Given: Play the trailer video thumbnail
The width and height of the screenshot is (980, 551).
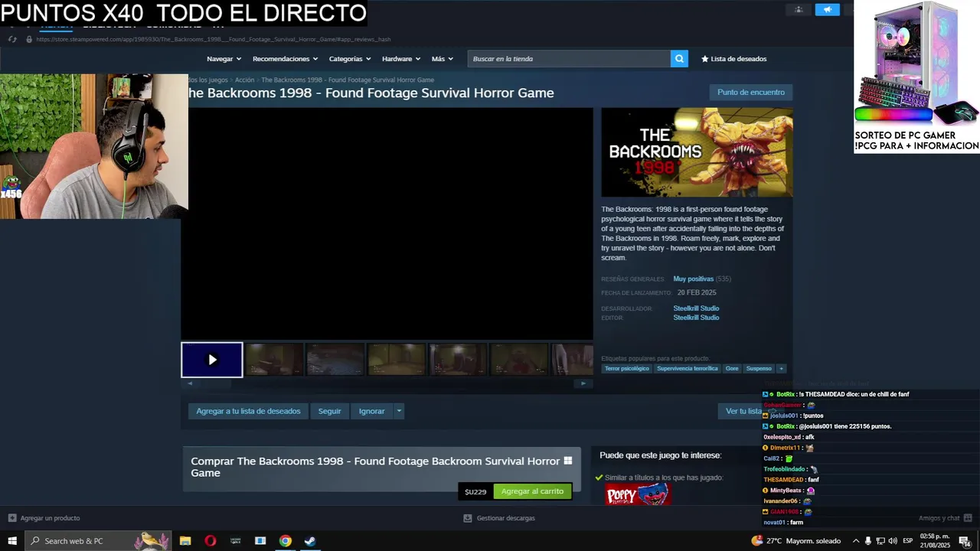Looking at the screenshot, I should [212, 360].
